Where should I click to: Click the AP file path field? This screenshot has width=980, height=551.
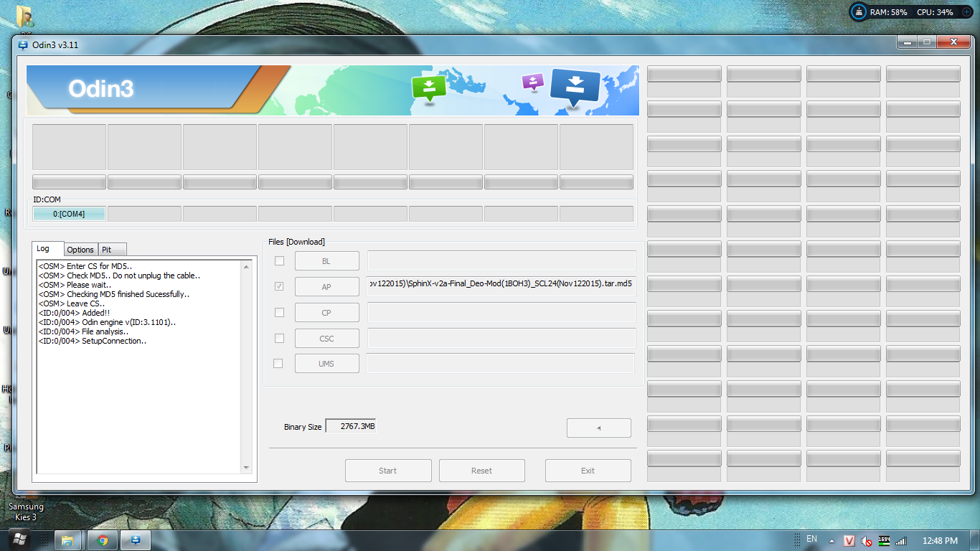pos(501,286)
